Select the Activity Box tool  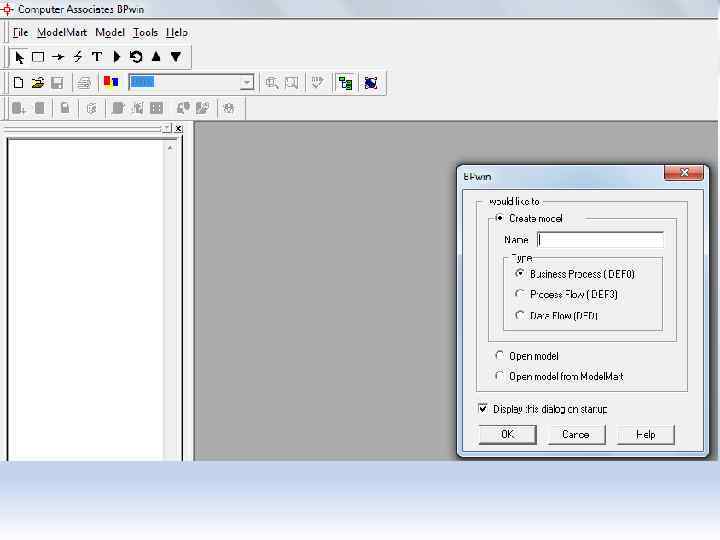[x=38, y=57]
